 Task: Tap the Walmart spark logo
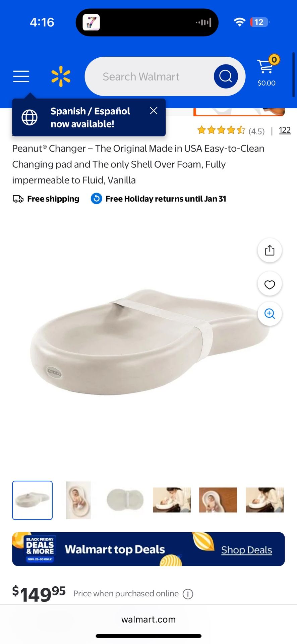[x=61, y=76]
